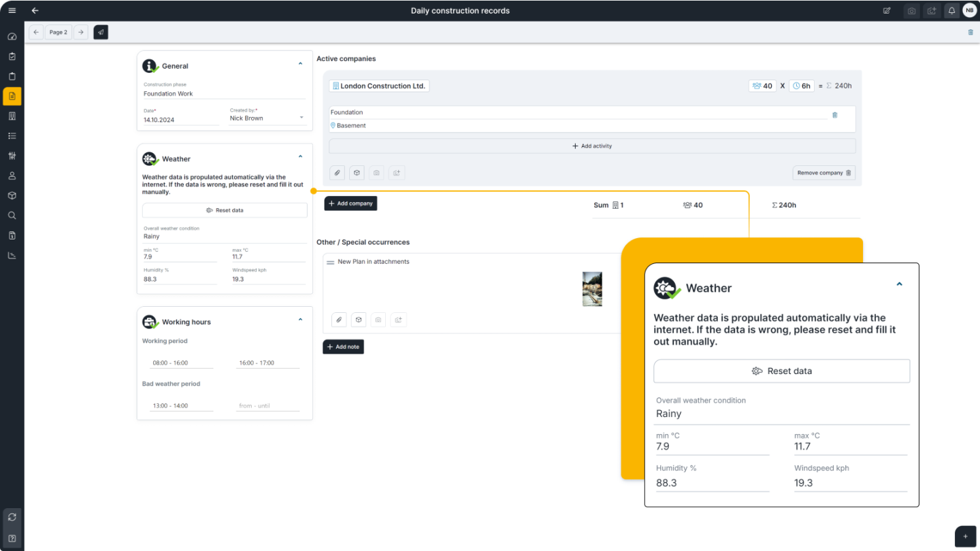Select the dashboard gauge icon in the sidebar
980x551 pixels.
12,36
